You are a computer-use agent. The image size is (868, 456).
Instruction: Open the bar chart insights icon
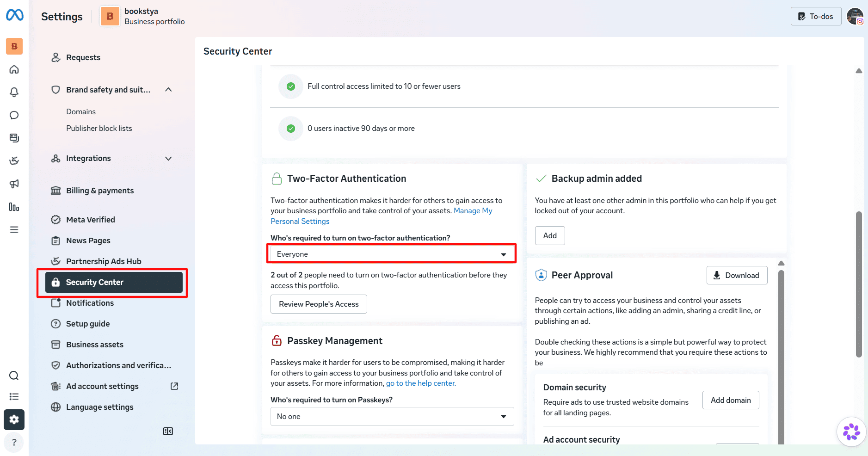14,207
